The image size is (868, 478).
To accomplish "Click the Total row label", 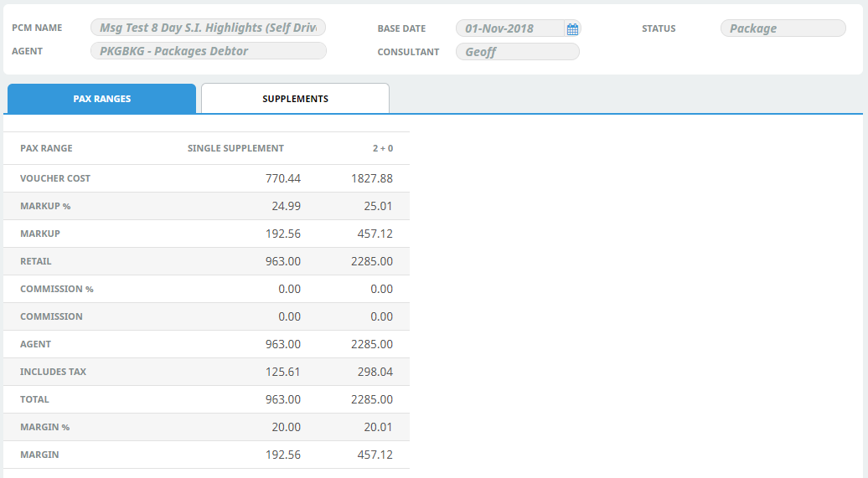I will tap(34, 399).
